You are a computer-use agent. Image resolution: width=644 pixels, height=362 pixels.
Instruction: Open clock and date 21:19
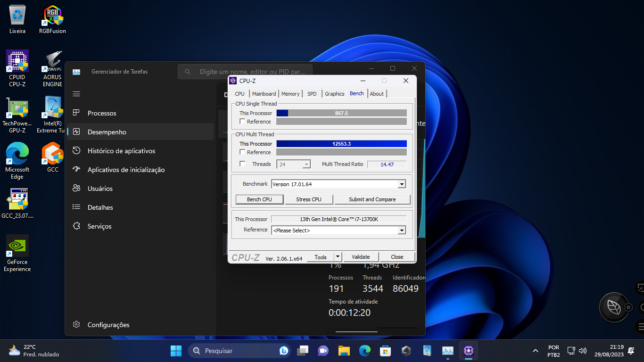click(609, 351)
